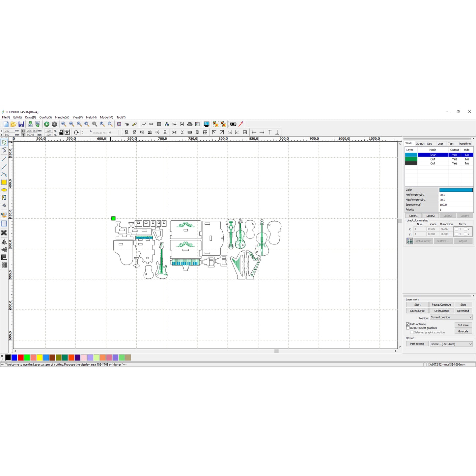The width and height of the screenshot is (476, 476).
Task: Click the Download button
Action: [x=463, y=311]
